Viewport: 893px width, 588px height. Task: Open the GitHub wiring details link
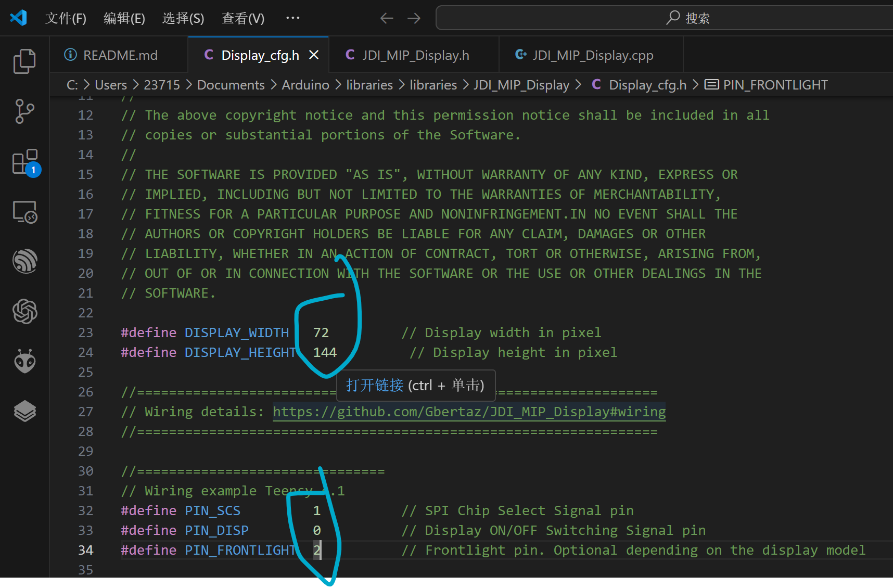pyautogui.click(x=469, y=412)
